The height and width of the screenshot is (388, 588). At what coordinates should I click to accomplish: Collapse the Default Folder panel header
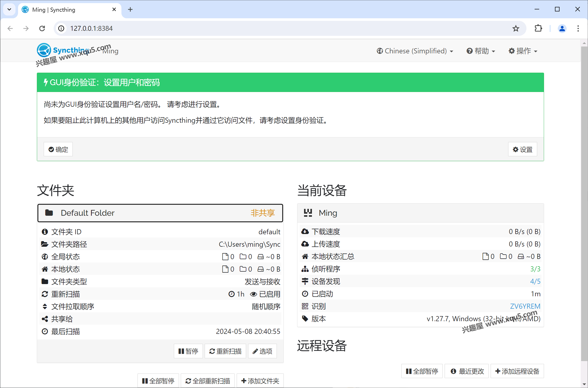[x=160, y=213]
